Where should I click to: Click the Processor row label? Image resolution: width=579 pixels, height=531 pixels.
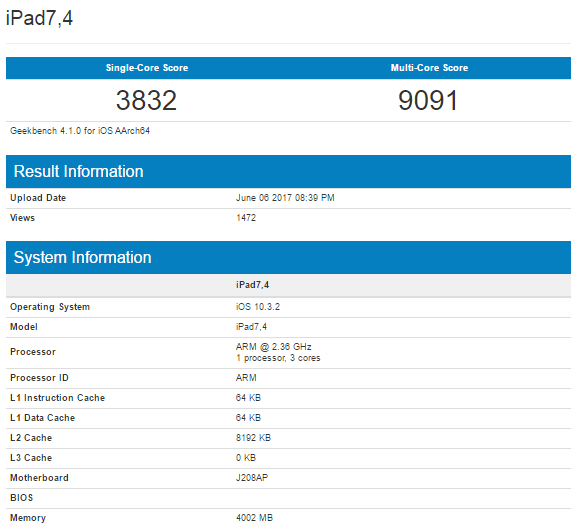coord(33,352)
